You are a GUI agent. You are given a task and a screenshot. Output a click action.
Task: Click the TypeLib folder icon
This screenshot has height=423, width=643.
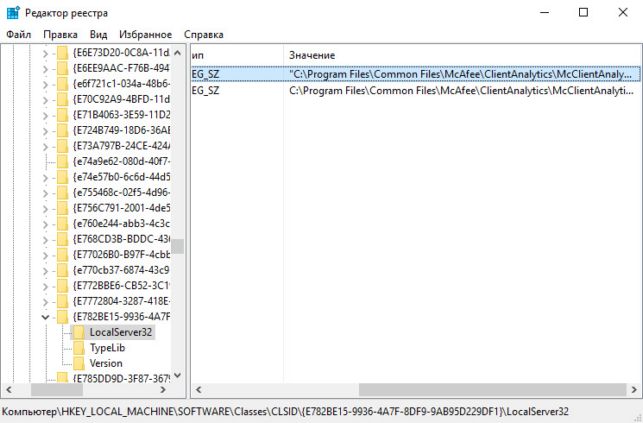tap(79, 348)
